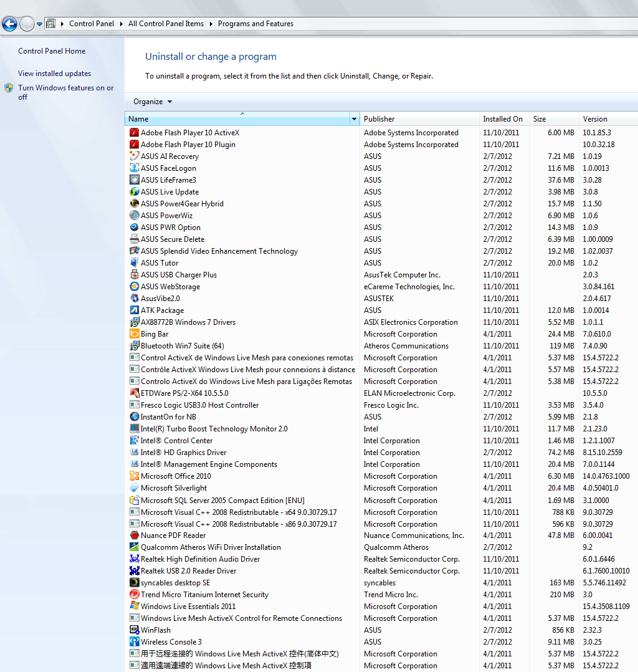This screenshot has height=672, width=638.
Task: Select the Qualcomm Atheros WiFi Driver icon
Action: (x=135, y=547)
